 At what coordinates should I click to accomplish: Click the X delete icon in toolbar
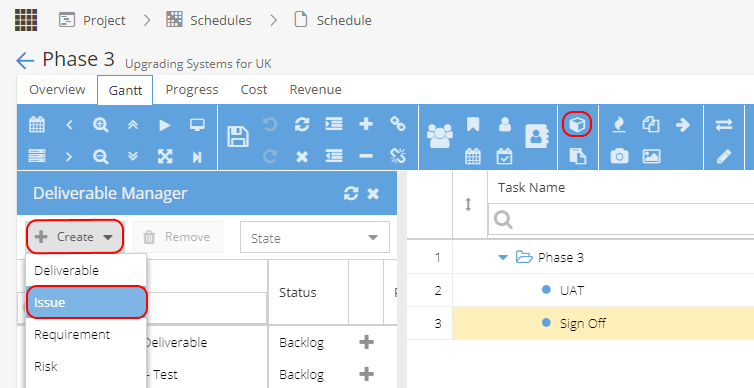pos(302,156)
